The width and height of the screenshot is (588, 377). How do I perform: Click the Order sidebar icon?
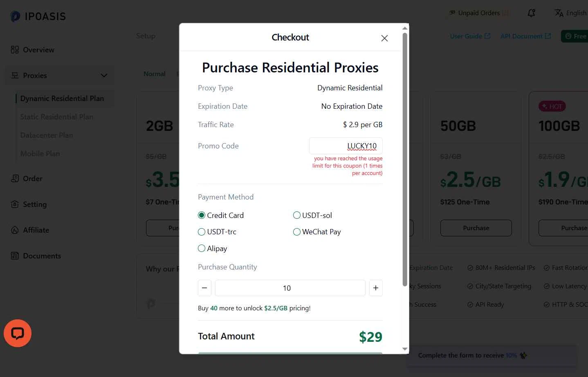tap(15, 179)
